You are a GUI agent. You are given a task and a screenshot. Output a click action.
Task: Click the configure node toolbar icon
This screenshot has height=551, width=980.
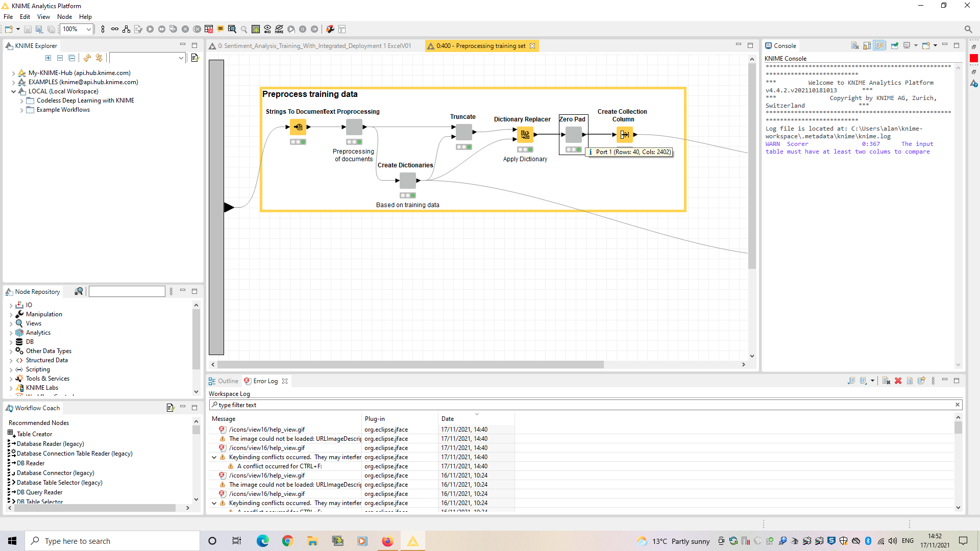click(x=138, y=29)
